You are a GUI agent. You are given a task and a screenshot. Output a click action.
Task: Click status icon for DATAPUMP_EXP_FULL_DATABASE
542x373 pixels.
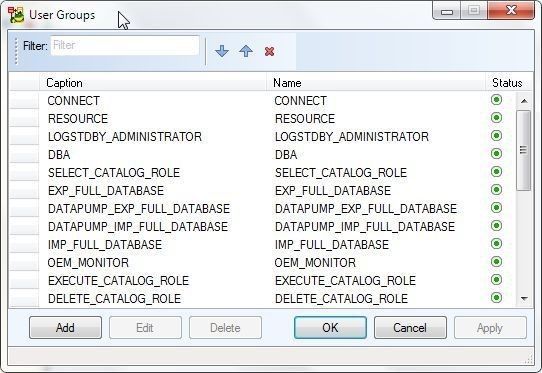coord(496,208)
